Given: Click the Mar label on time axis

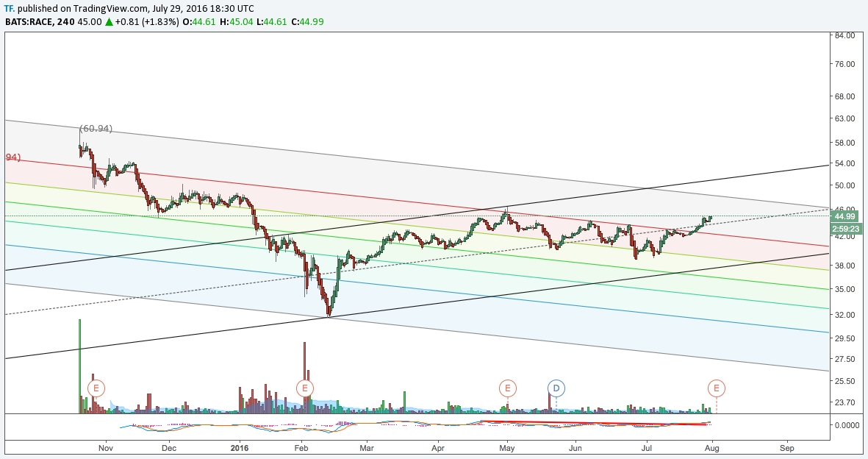Looking at the screenshot, I should click(x=367, y=448).
